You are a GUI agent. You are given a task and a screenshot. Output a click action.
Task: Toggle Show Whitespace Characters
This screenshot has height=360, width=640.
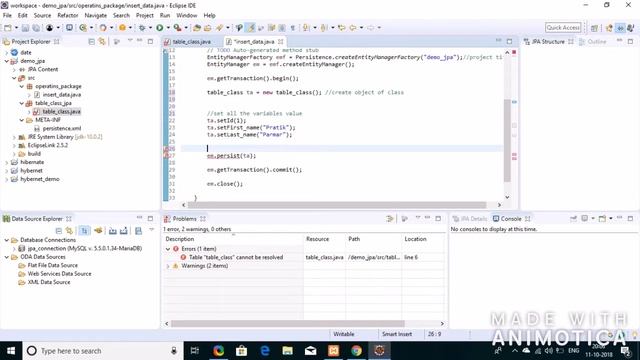pos(293,28)
